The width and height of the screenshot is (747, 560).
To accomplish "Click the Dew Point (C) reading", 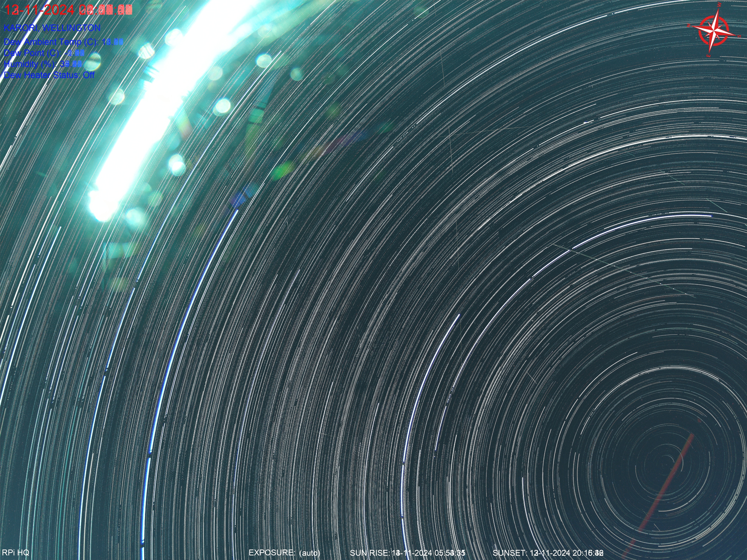I will 44,53.
